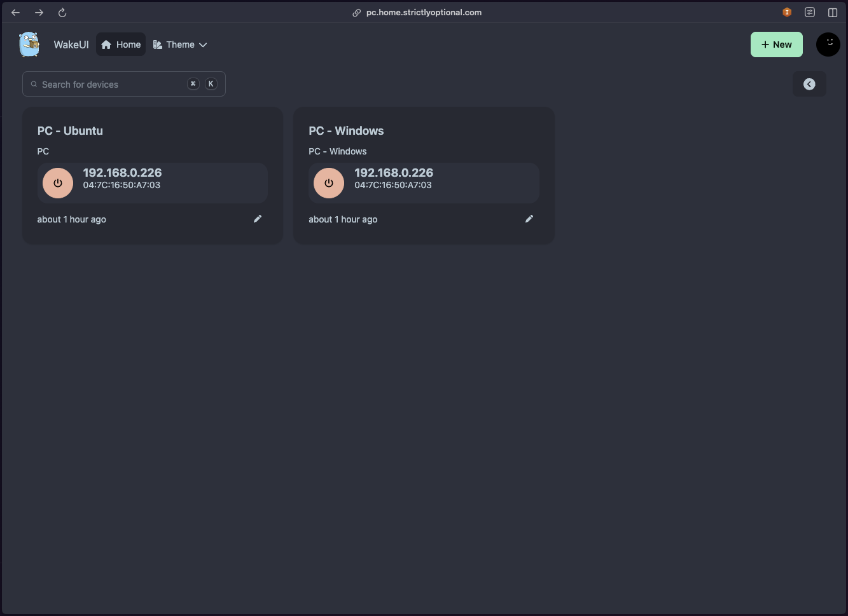Click the WakeUI gopher logo
This screenshot has width=848, height=616.
click(29, 44)
